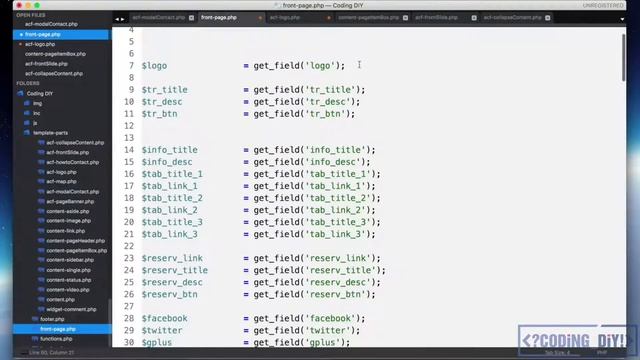
Task: Close the acf-frontSlide.php tab
Action: [x=474, y=18]
